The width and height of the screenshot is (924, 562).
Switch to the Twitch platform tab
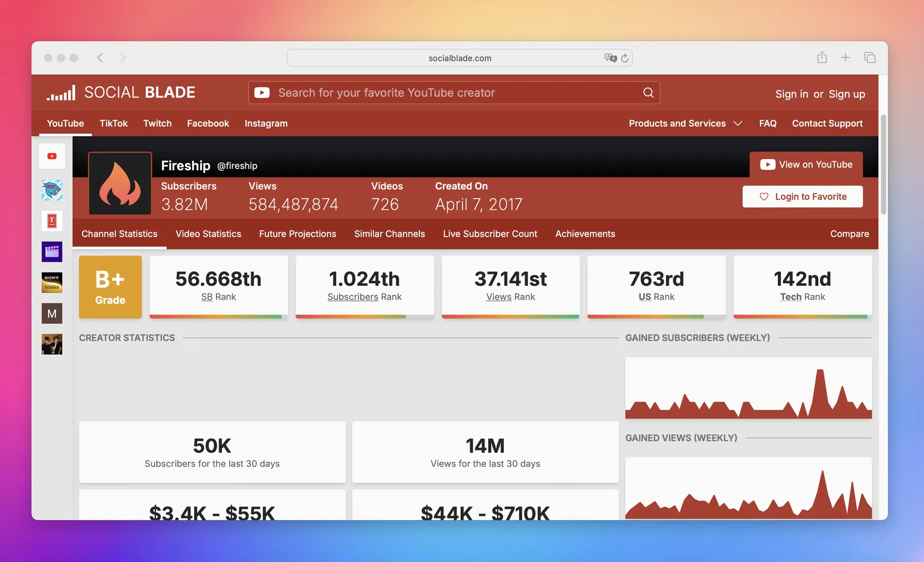point(157,124)
